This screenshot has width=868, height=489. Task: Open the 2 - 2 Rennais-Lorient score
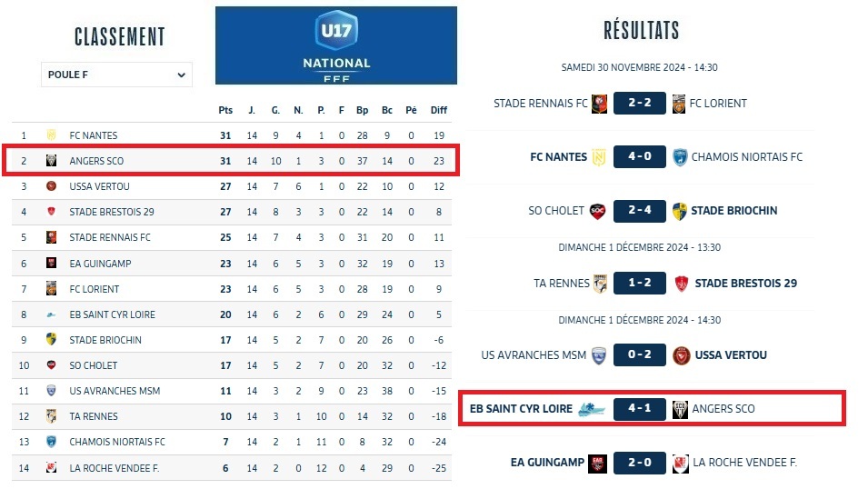pos(640,104)
